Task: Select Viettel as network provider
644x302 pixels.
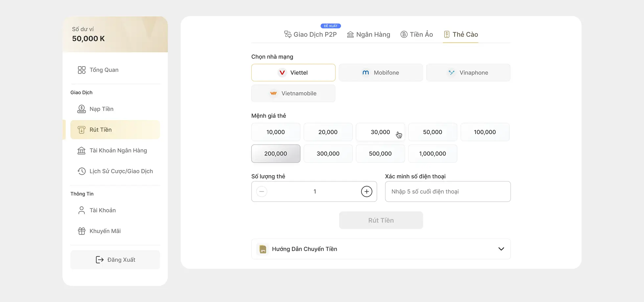Action: (293, 73)
